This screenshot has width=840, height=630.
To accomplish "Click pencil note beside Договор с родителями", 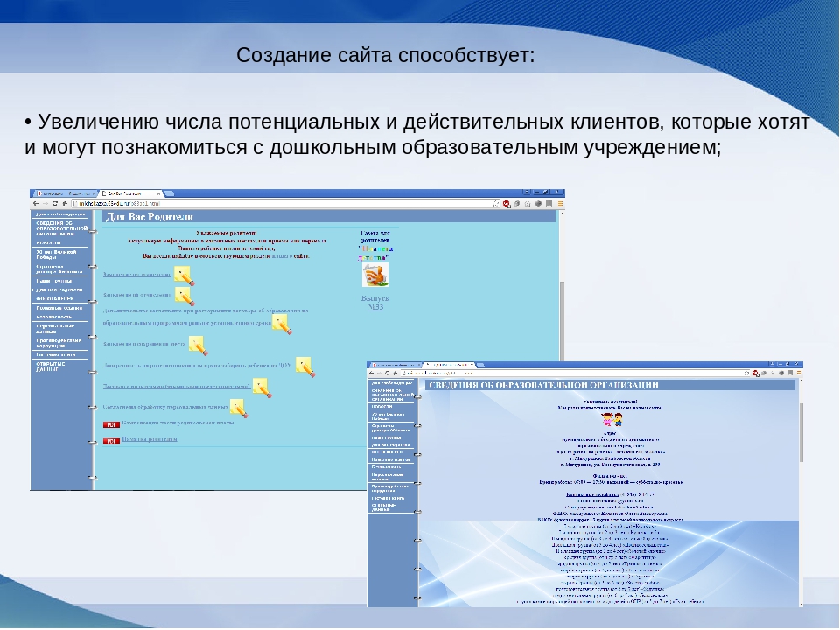I will 262,388.
